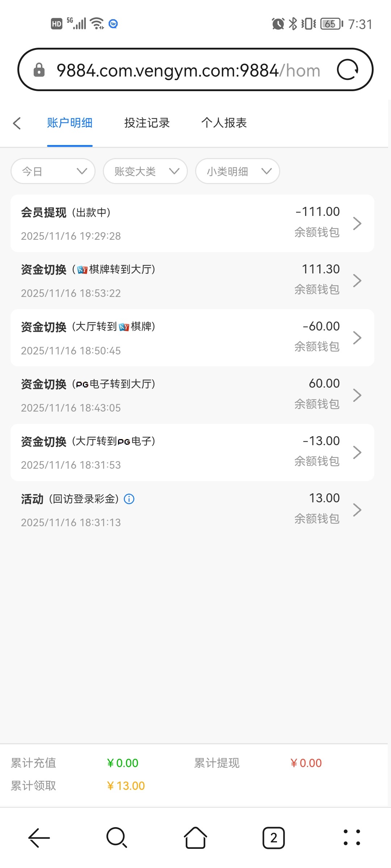Open the 小类明细 subcategory dropdown
Viewport: 391px width, 868px height.
pos(237,171)
